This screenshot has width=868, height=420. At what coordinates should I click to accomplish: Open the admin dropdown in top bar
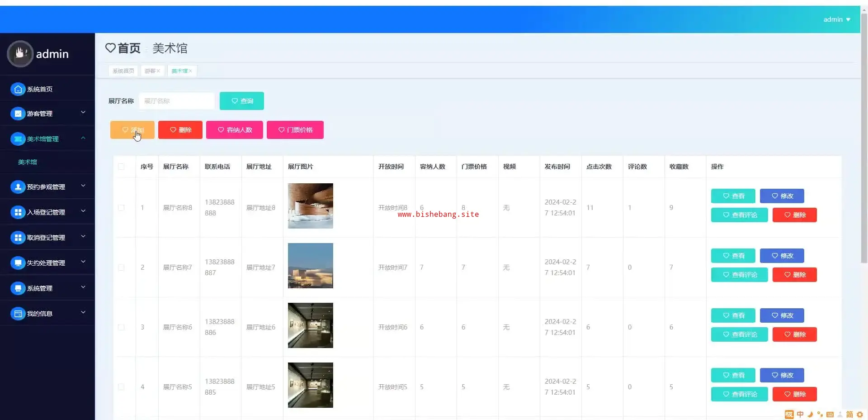tap(836, 19)
